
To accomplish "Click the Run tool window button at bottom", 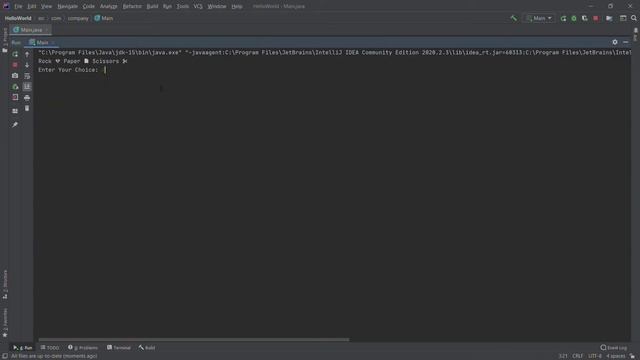I will click(x=22, y=348).
